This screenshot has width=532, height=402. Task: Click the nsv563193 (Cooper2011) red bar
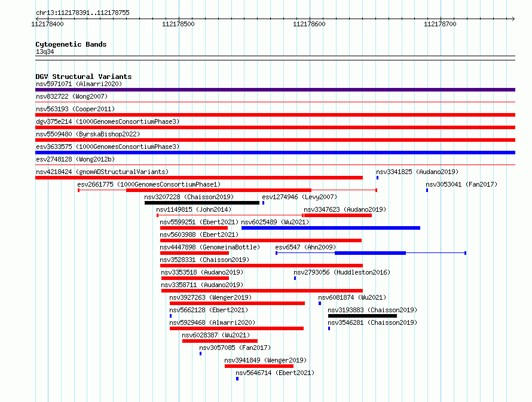pos(275,115)
